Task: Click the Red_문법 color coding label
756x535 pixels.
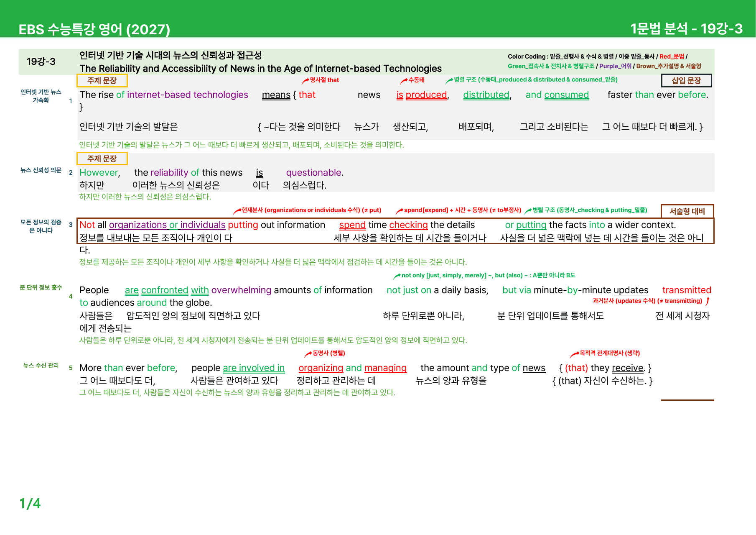Action: pos(672,56)
